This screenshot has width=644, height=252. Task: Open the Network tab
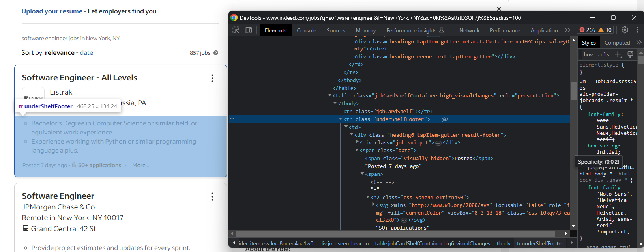point(469,30)
